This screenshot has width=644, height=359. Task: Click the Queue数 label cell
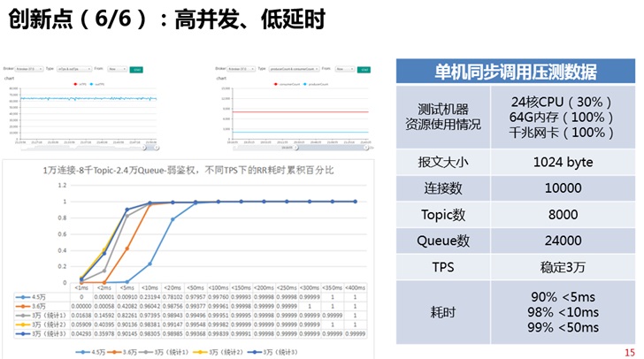443,241
